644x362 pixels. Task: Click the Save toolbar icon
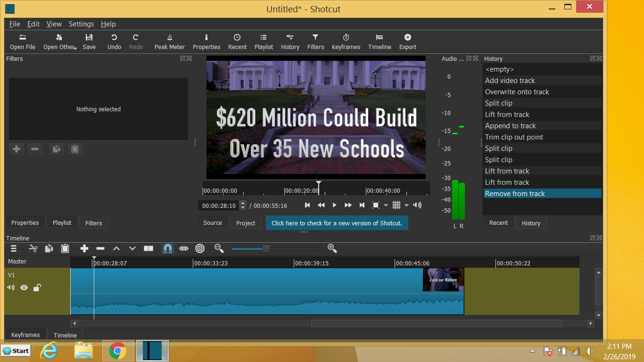point(89,41)
